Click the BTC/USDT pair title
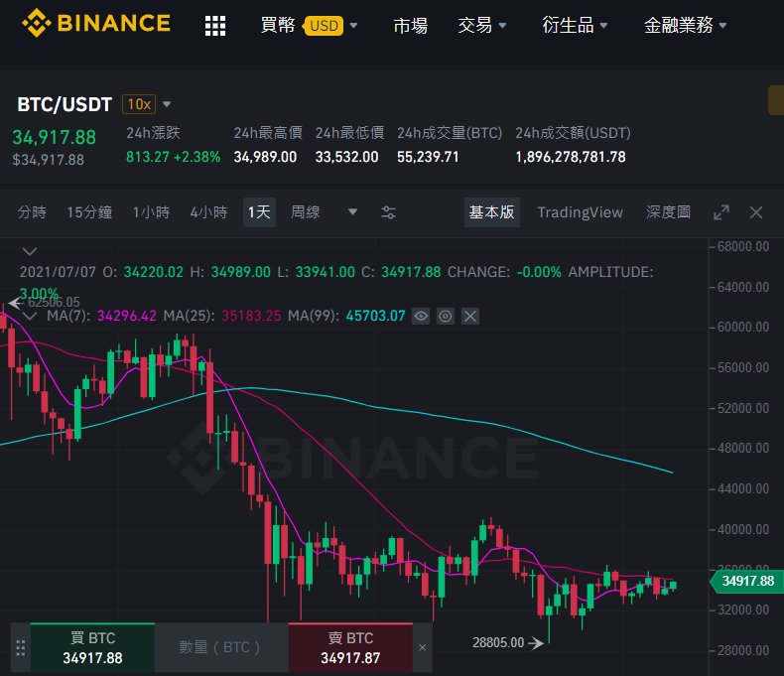The height and width of the screenshot is (676, 784). point(65,104)
